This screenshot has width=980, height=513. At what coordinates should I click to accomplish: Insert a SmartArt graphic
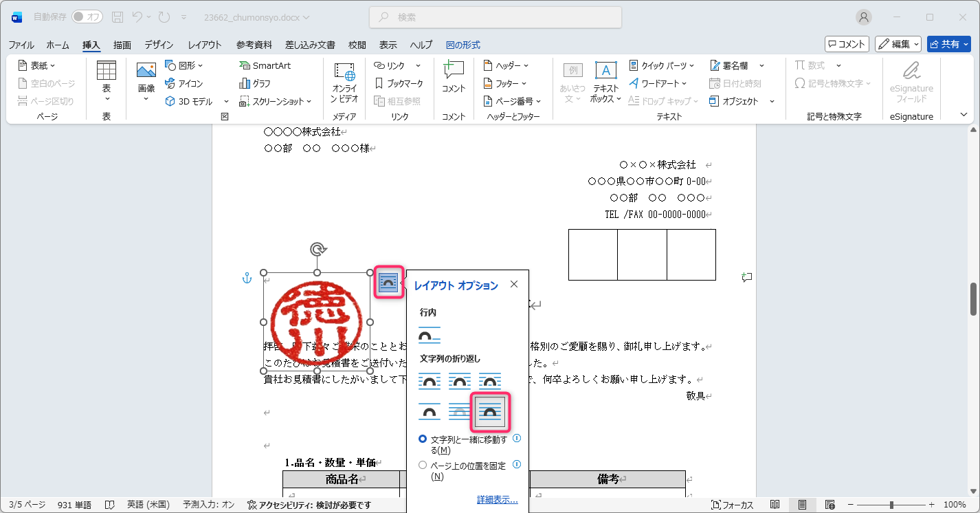[265, 65]
